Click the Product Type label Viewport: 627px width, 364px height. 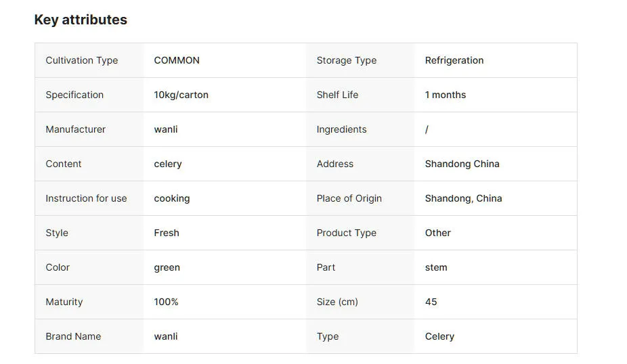346,233
